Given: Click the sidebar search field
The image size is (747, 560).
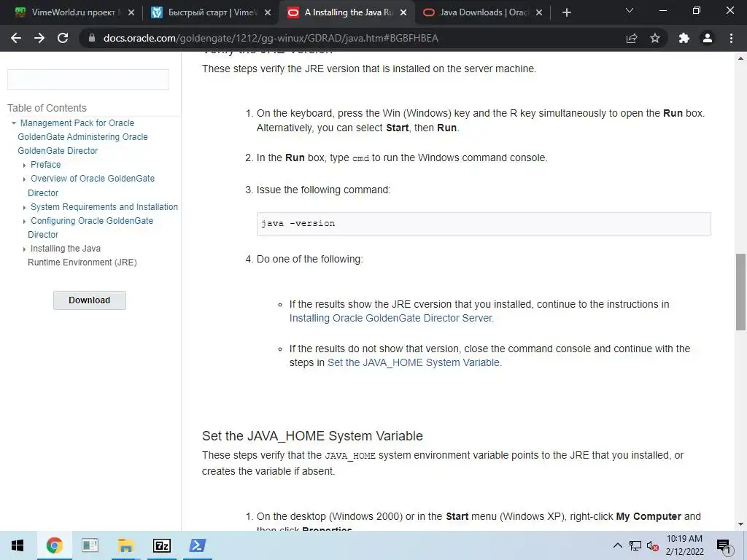Looking at the screenshot, I should click(x=88, y=79).
